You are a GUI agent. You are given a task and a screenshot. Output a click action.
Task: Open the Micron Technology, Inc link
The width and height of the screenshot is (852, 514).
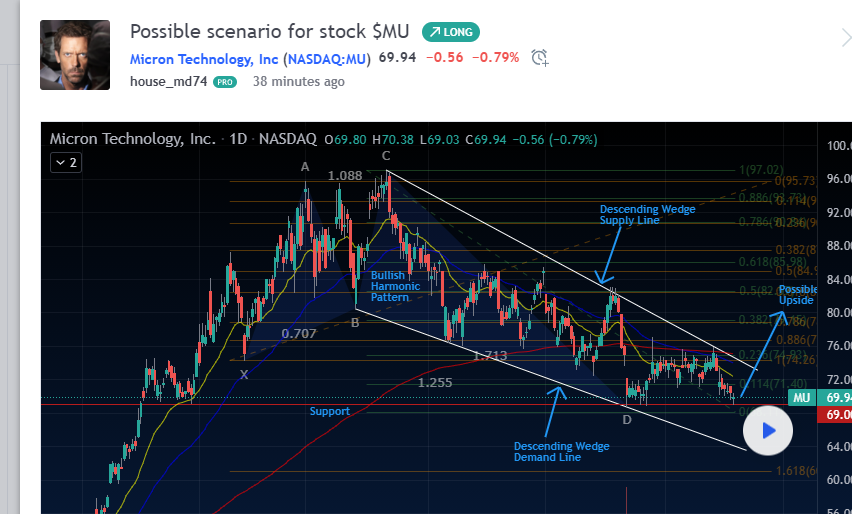coord(204,59)
